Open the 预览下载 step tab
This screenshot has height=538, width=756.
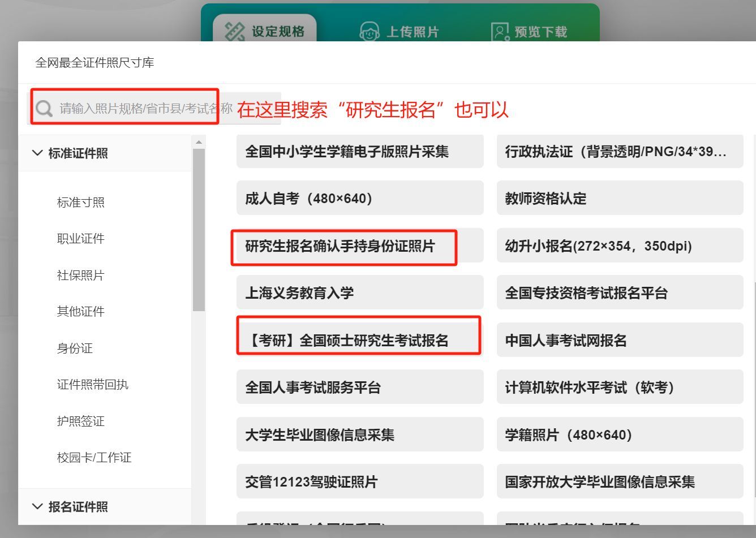[x=540, y=32]
